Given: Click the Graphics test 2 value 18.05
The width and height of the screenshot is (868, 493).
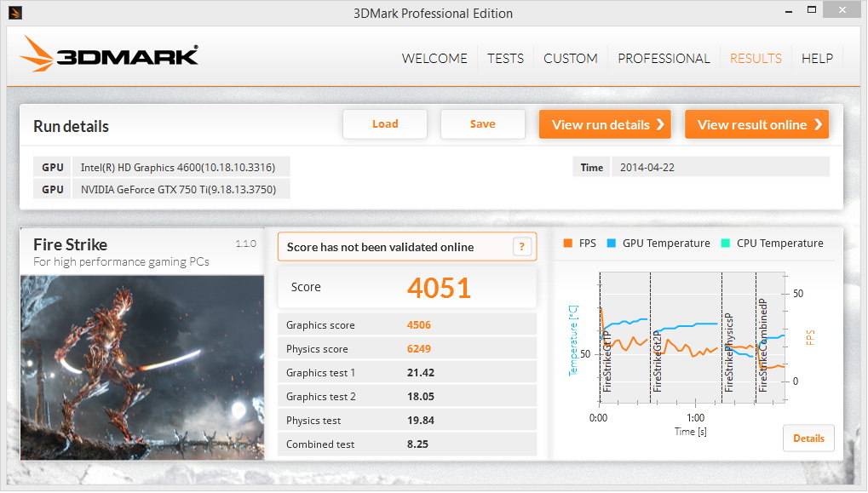Looking at the screenshot, I should click(421, 396).
